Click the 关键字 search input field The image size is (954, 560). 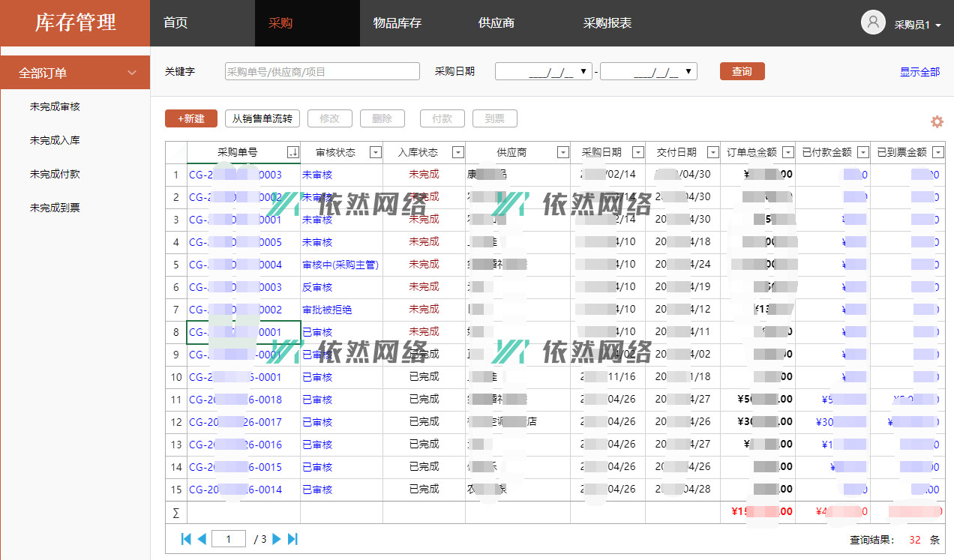point(322,71)
